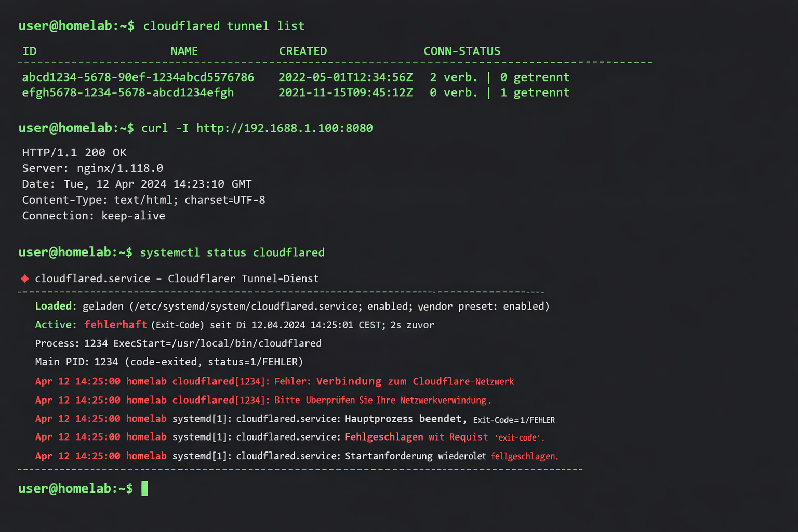798x532 pixels.
Task: Click the Content-Type text/html header line
Action: click(143, 200)
